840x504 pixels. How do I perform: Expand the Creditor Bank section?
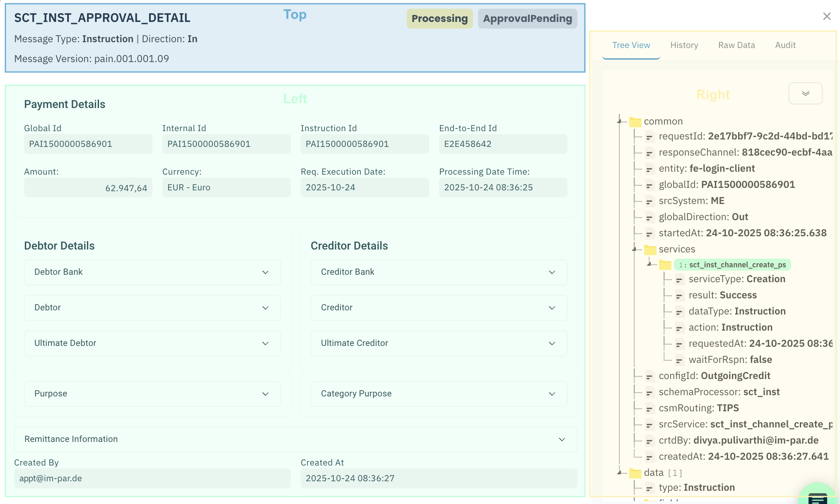click(x=552, y=272)
